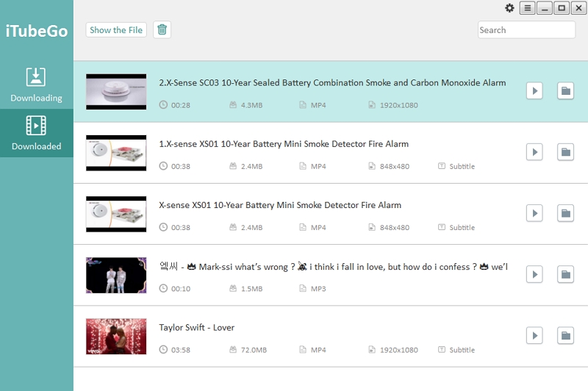Screen dimensions: 588x391
Task: Select the Taylor Swift - Lover thumbnail
Action: 116,337
